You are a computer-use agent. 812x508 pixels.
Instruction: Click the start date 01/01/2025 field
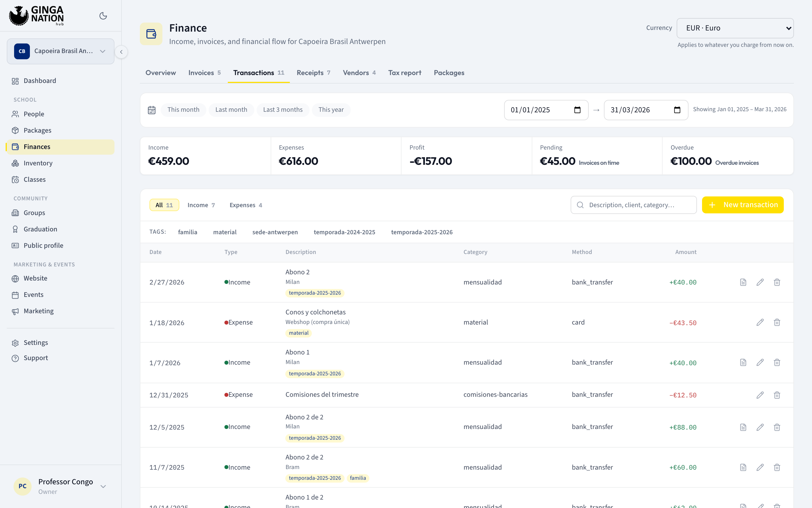pos(546,110)
